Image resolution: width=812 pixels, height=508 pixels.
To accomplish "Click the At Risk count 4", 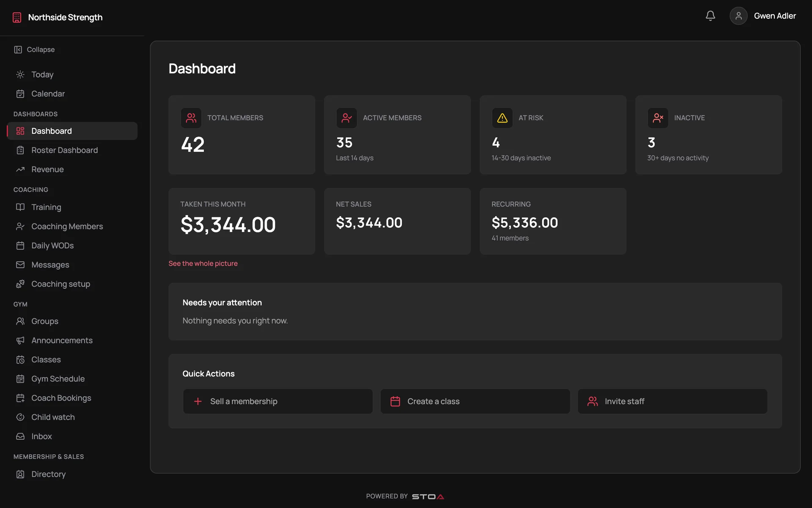I will 496,143.
